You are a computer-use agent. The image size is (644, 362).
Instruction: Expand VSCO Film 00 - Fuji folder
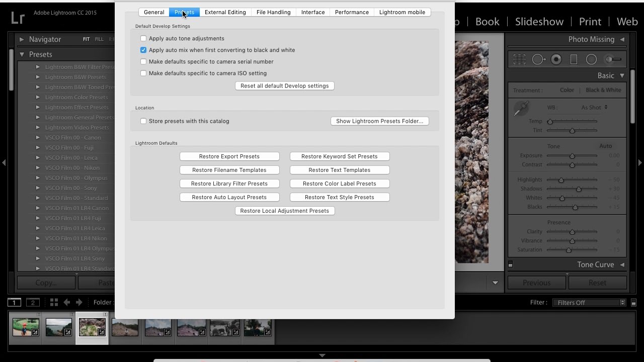click(x=38, y=147)
